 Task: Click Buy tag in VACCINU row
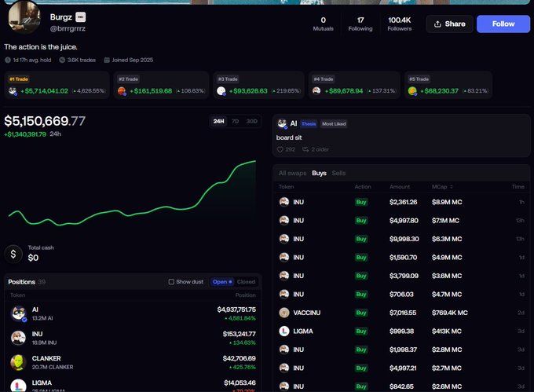click(361, 313)
